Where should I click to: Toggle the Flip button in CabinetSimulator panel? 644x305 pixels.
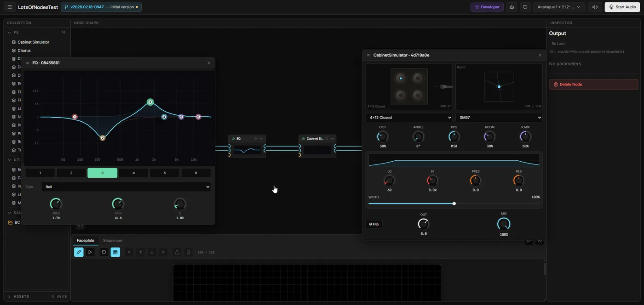[374, 224]
